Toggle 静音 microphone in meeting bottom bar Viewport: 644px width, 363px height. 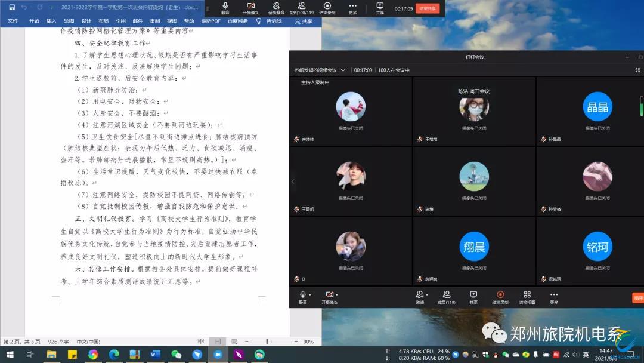303,297
